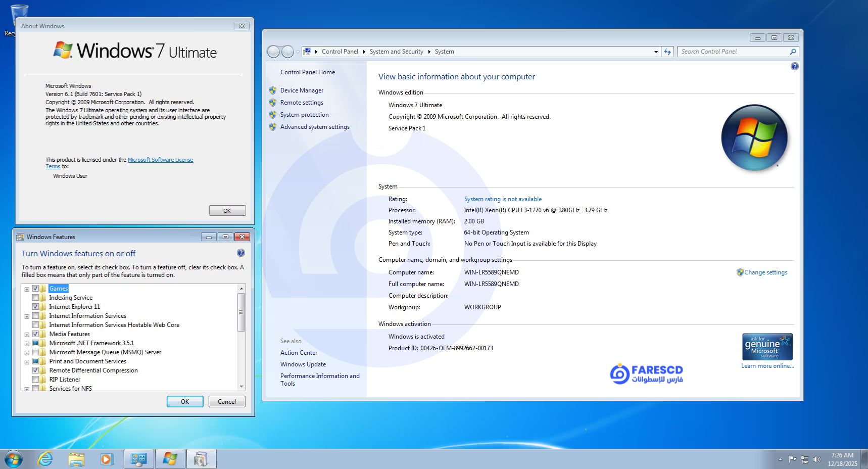
Task: Open Internet Explorer from the taskbar
Action: (45, 459)
